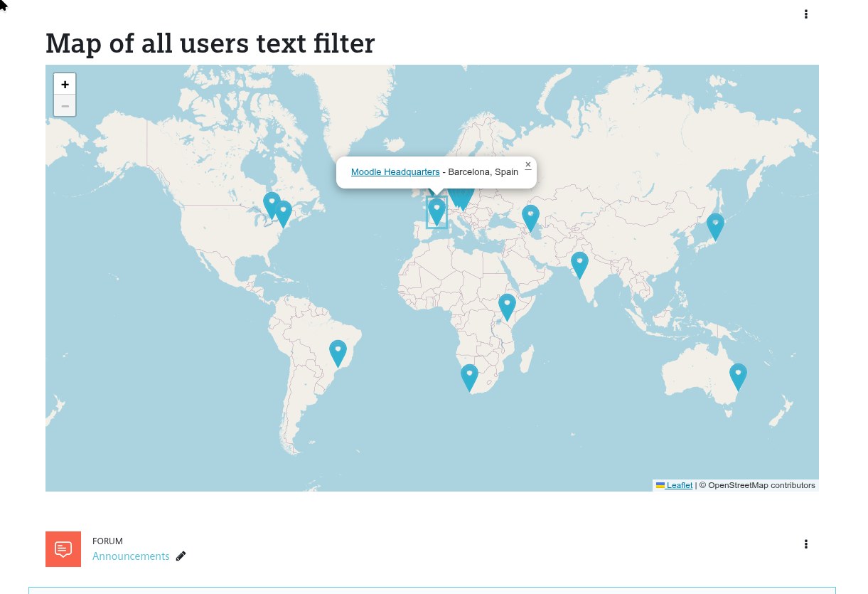Select the map marker in India
Image resolution: width=868 pixels, height=594 pixels.
click(580, 265)
